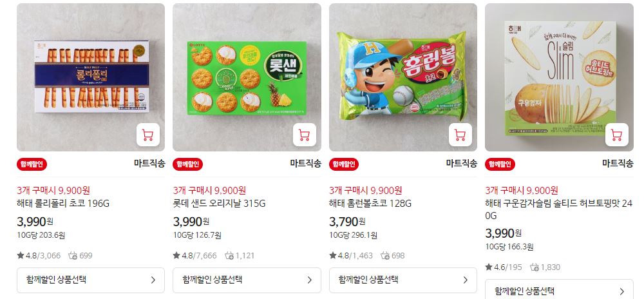Open 함께할인 상품선택 under 구운감자슬림
Image resolution: width=644 pixels, height=299 pixels.
[x=559, y=289]
